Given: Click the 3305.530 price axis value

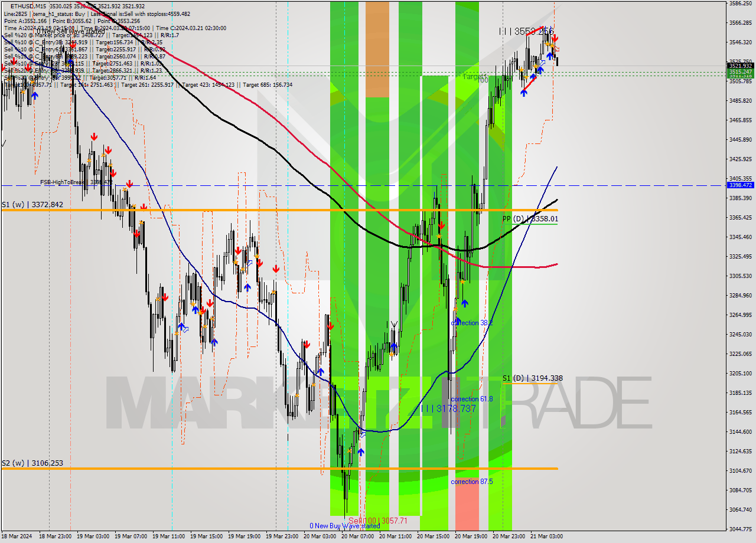Looking at the screenshot, I should coord(740,276).
